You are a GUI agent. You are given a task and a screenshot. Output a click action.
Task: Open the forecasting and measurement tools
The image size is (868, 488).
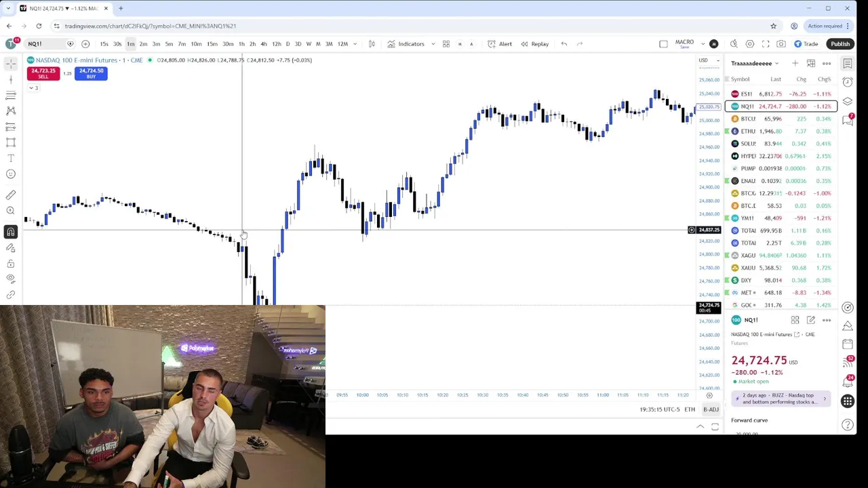tap(11, 127)
